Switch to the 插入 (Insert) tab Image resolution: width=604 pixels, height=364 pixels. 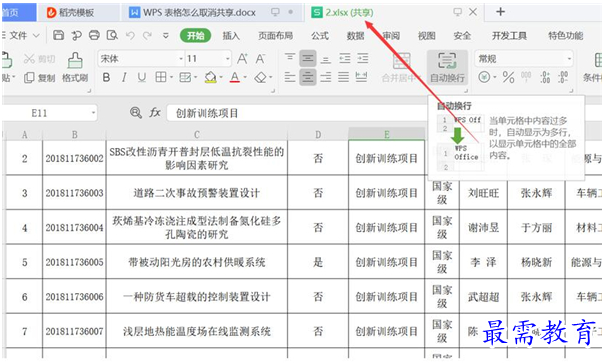(x=231, y=36)
